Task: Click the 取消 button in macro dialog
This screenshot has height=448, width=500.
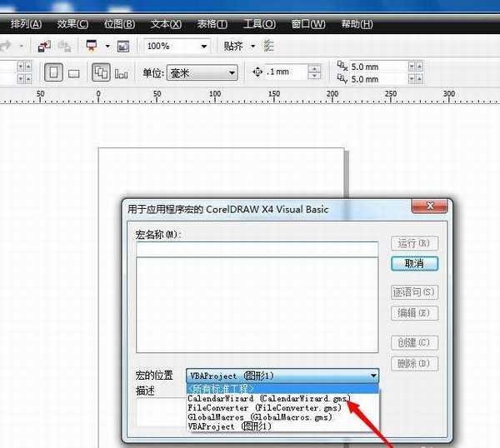Action: [x=414, y=263]
